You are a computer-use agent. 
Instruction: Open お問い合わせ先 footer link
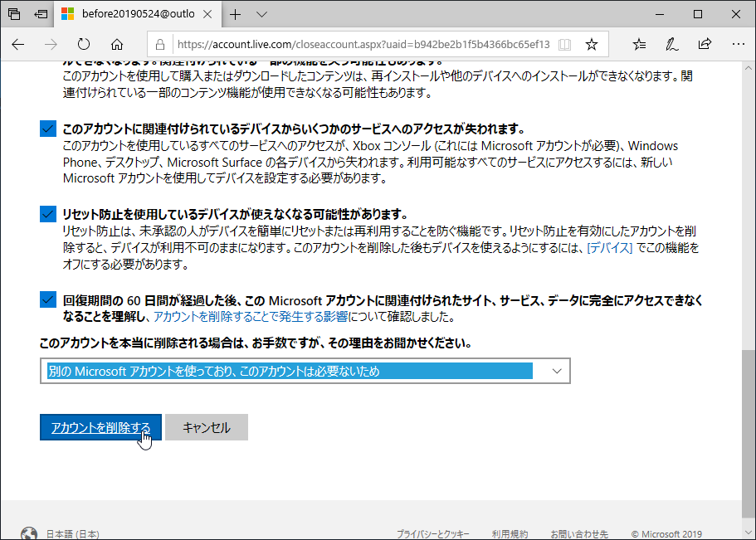click(579, 534)
